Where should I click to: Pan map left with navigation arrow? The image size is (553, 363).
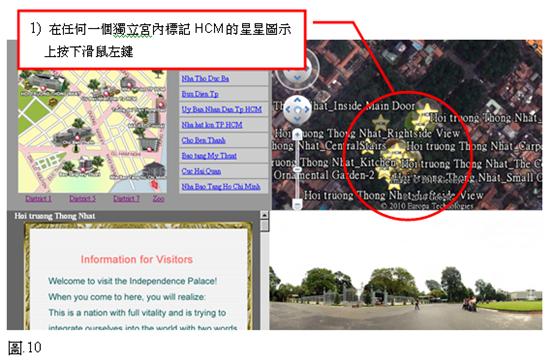point(288,109)
